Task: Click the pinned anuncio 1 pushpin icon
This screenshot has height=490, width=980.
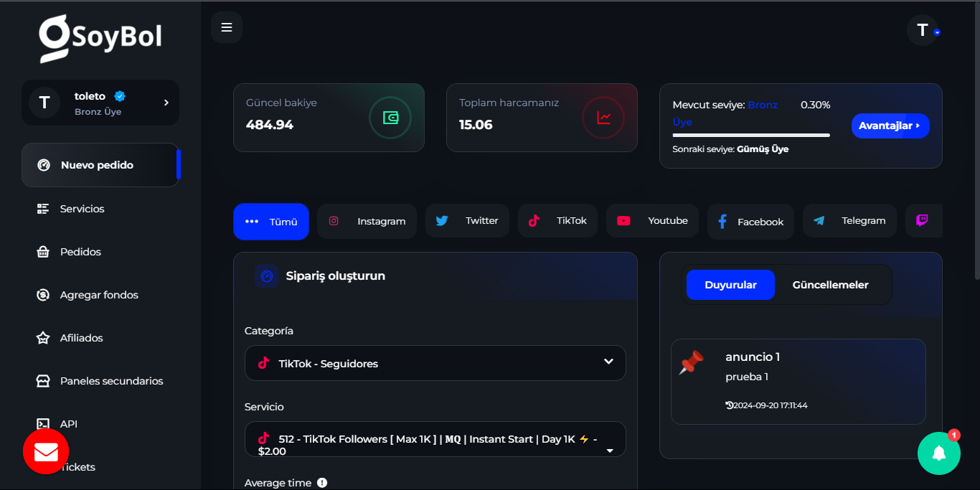Action: point(692,362)
